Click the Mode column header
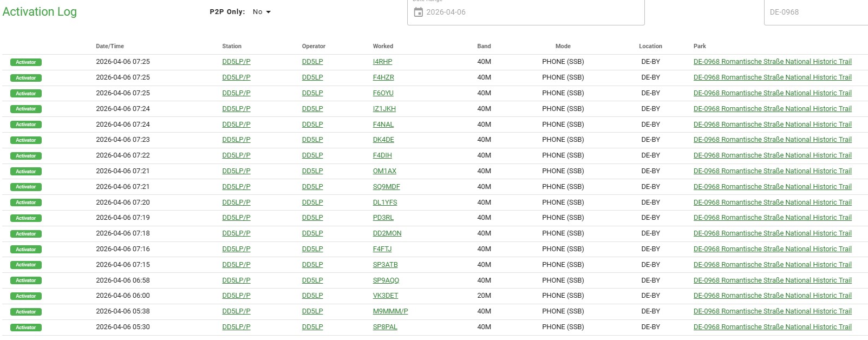The width and height of the screenshot is (868, 340). [x=563, y=47]
